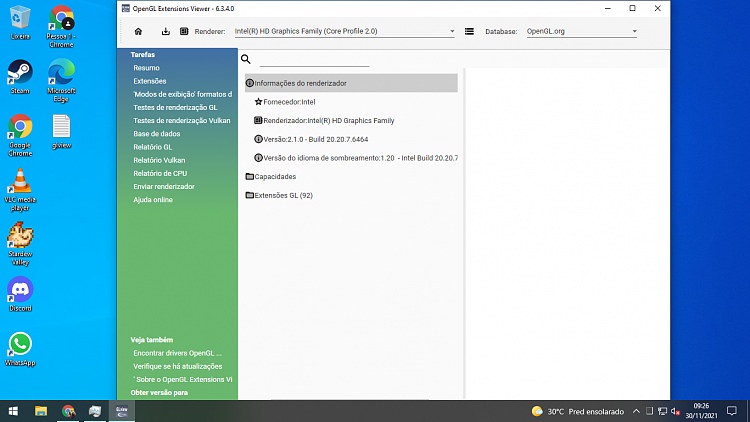The image size is (750, 422).
Task: Open the Relatório GL section
Action: [153, 147]
